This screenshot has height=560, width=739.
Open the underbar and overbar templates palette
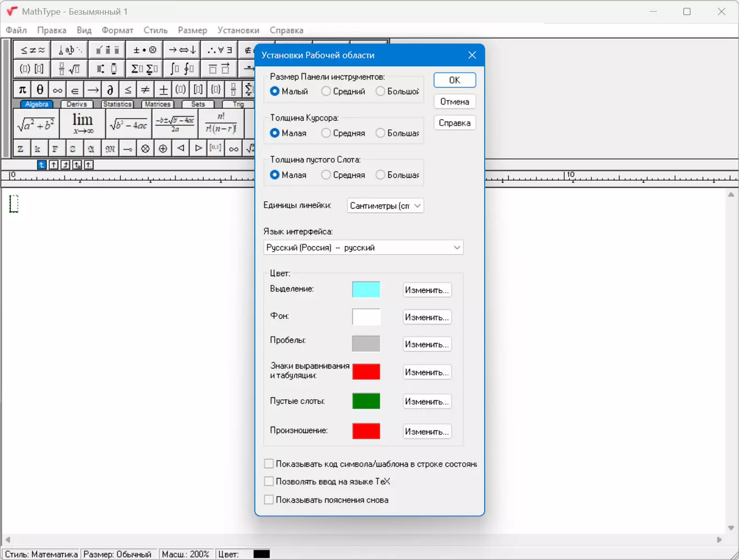pyautogui.click(x=219, y=69)
